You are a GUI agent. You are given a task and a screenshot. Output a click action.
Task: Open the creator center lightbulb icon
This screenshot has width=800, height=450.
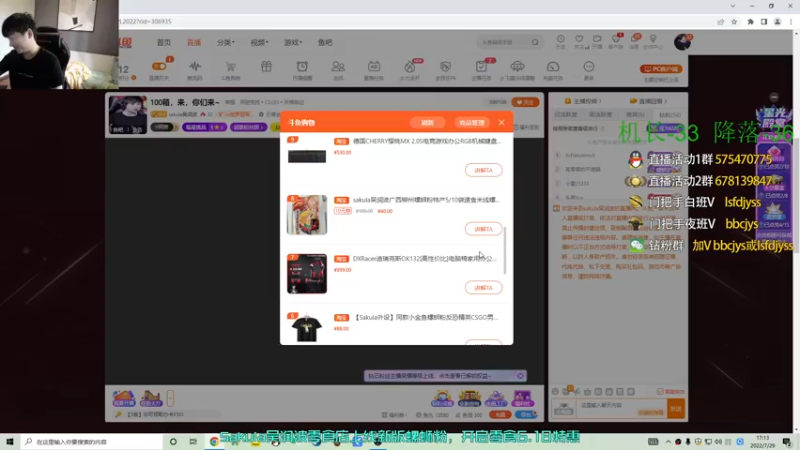pyautogui.click(x=653, y=39)
